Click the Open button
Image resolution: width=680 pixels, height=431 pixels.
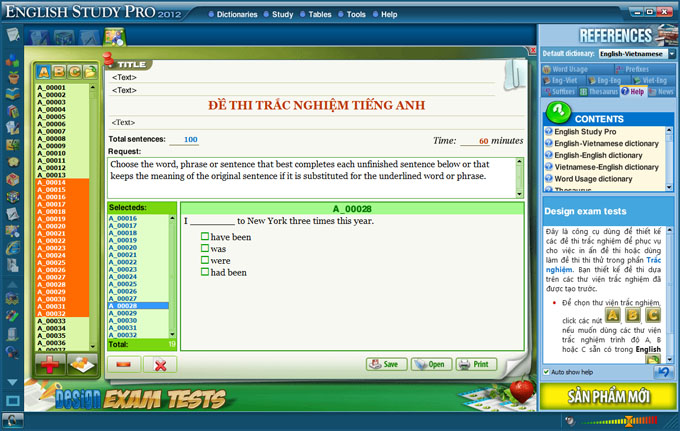(x=431, y=364)
